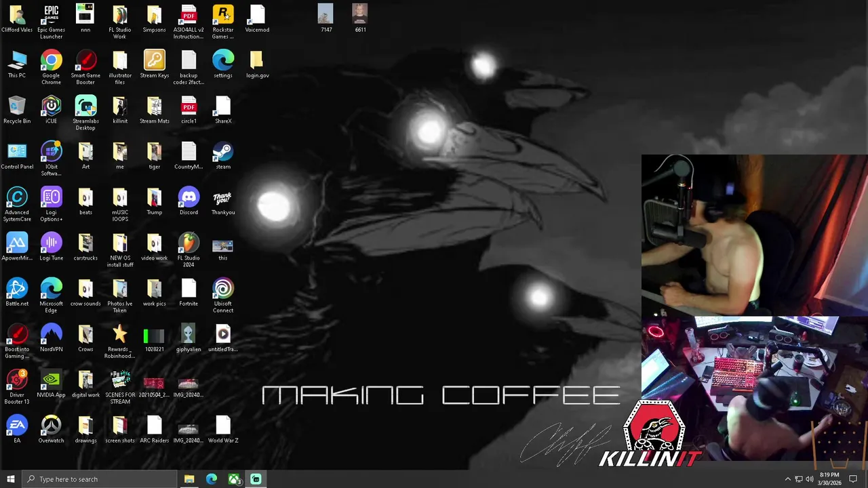Screen dimensions: 868x488
Task: Open the login.gov folder
Action: (257, 60)
